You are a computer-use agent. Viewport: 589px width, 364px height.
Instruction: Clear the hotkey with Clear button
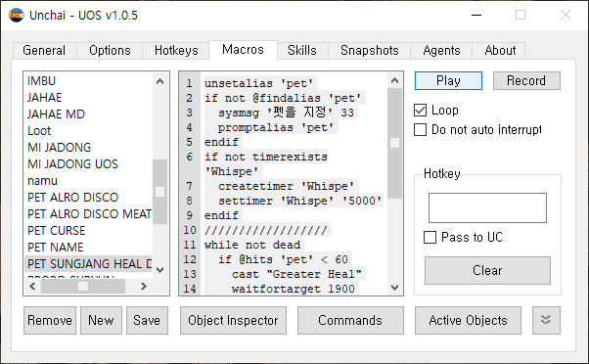point(487,270)
